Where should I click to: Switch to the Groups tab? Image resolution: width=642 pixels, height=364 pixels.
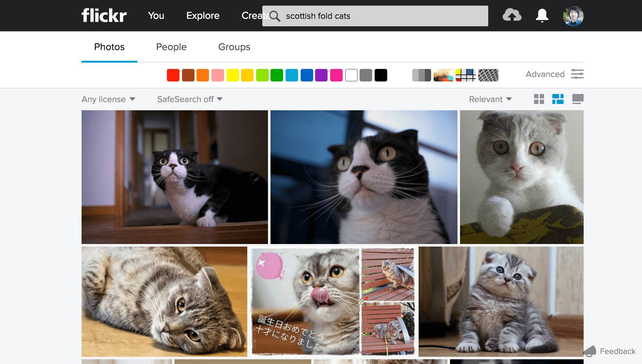click(x=234, y=47)
